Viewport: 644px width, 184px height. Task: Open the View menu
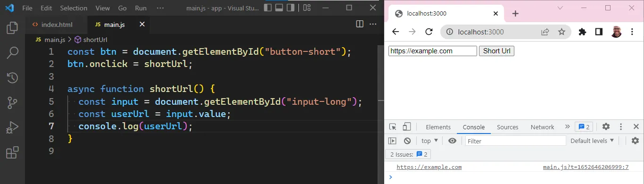(x=102, y=8)
